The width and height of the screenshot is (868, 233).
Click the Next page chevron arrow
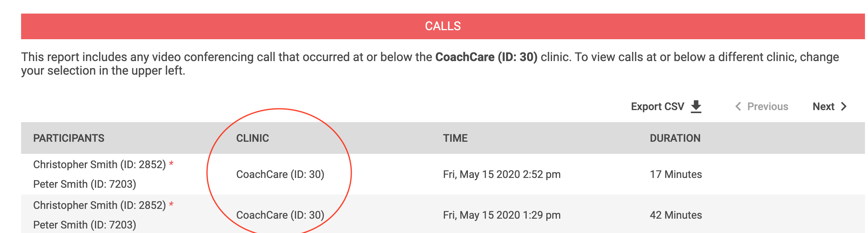click(x=844, y=106)
